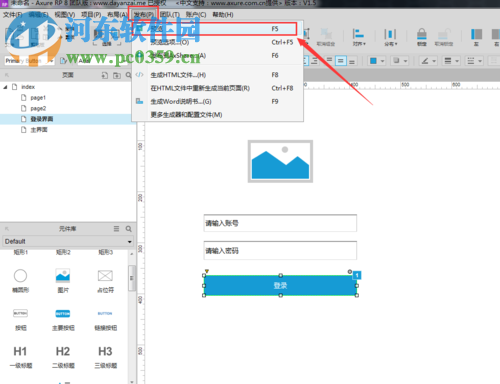Choose 更多生成器和配置文件 menu entry
500x384 pixels.
click(218, 115)
